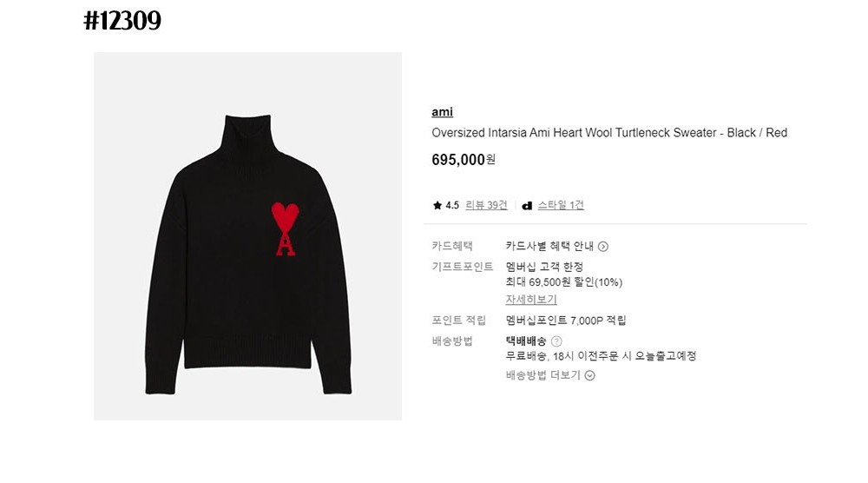Click the 695,000원 price
Image resolution: width=868 pixels, height=483 pixels.
464,160
